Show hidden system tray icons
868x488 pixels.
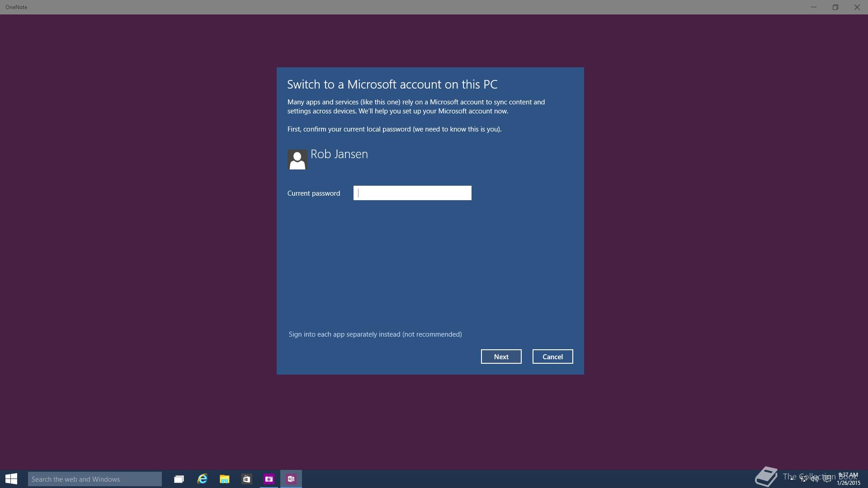click(x=792, y=479)
